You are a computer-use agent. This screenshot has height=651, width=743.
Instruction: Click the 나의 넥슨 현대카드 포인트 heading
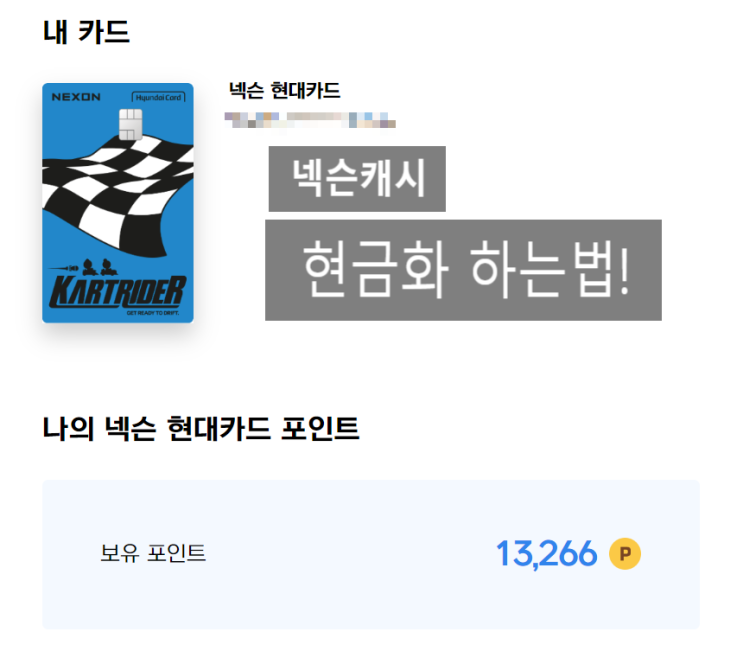point(201,428)
